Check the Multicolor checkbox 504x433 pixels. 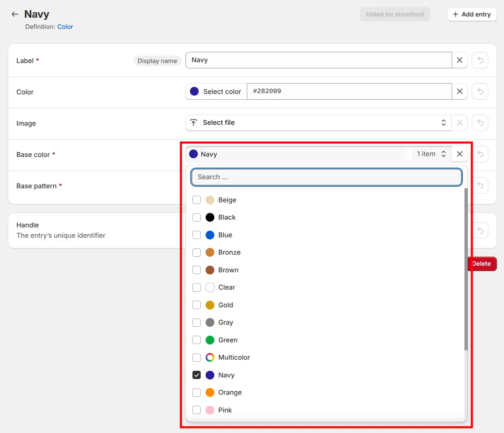[197, 357]
